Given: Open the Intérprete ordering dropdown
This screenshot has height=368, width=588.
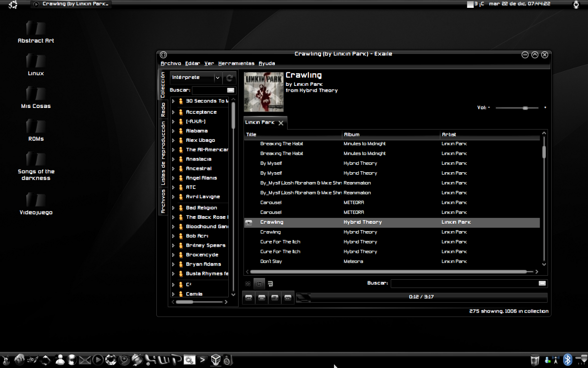Looking at the screenshot, I should pyautogui.click(x=196, y=78).
